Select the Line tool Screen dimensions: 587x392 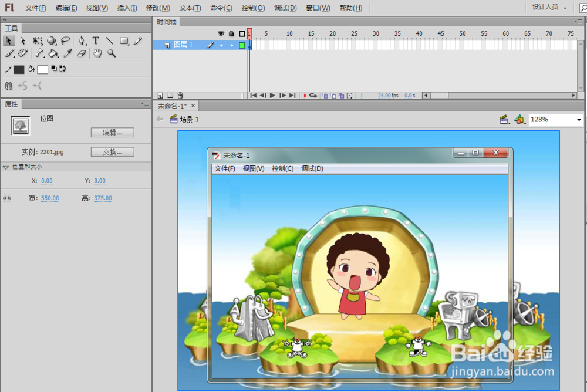(109, 40)
